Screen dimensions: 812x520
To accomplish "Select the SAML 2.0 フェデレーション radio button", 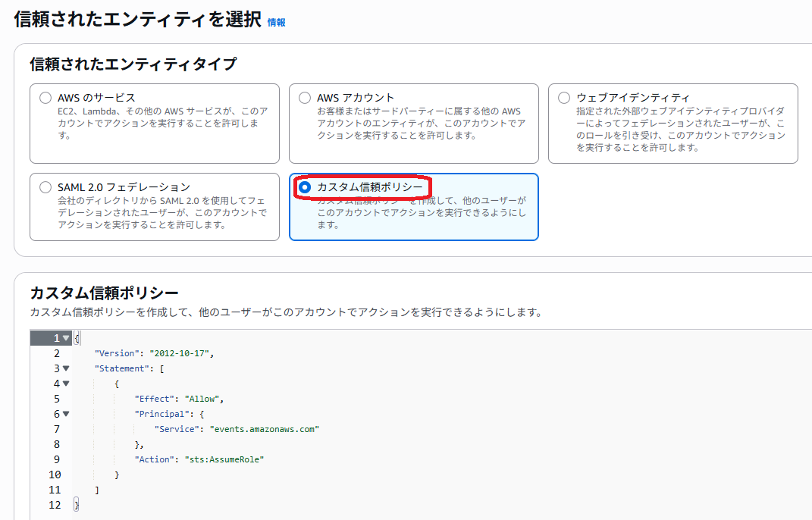I will (x=45, y=186).
